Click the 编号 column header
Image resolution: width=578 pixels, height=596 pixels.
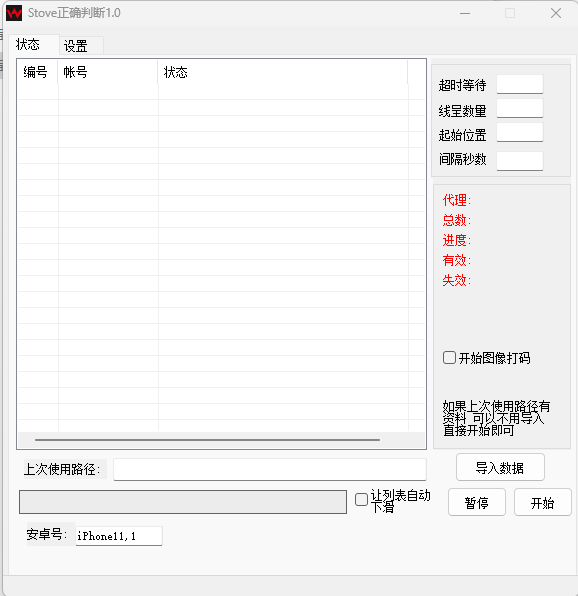38,72
